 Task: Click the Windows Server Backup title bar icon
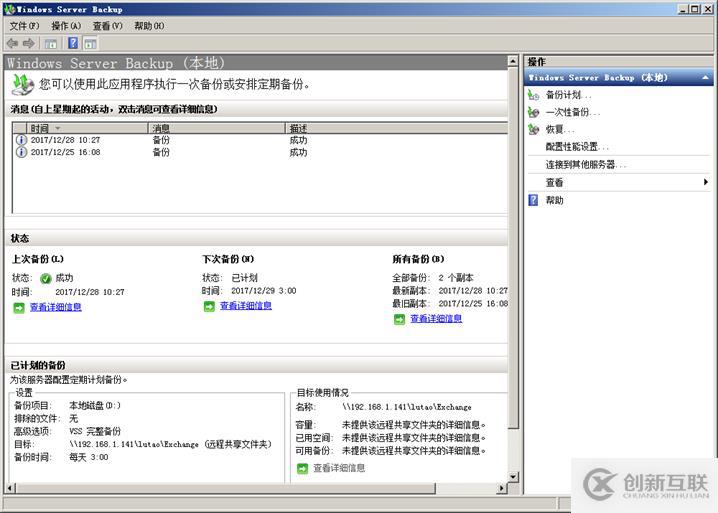pos(9,9)
